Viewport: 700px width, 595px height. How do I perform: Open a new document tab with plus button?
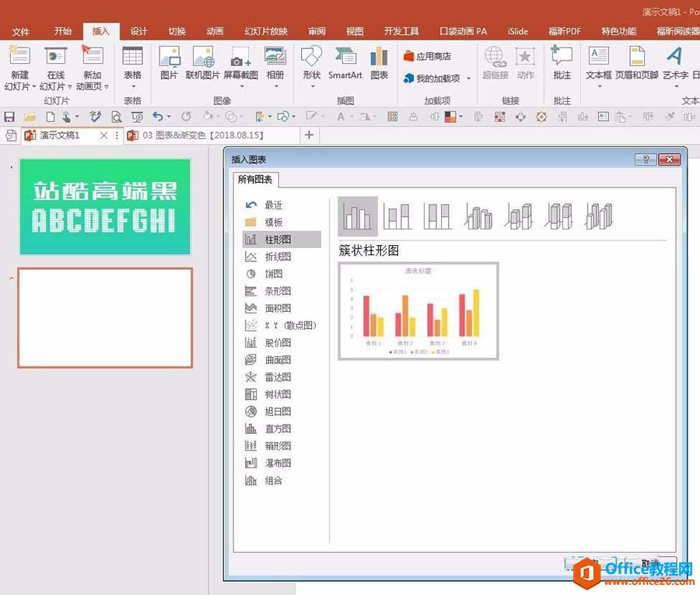pyautogui.click(x=309, y=135)
